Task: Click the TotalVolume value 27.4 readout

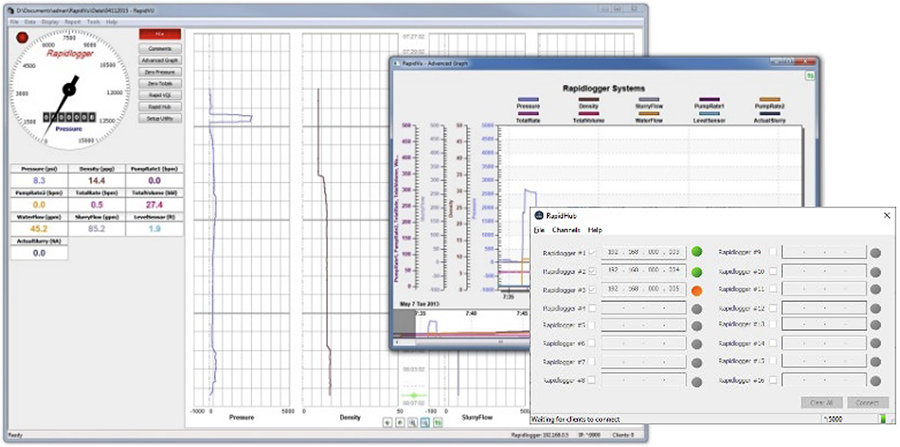Action: pos(154,205)
